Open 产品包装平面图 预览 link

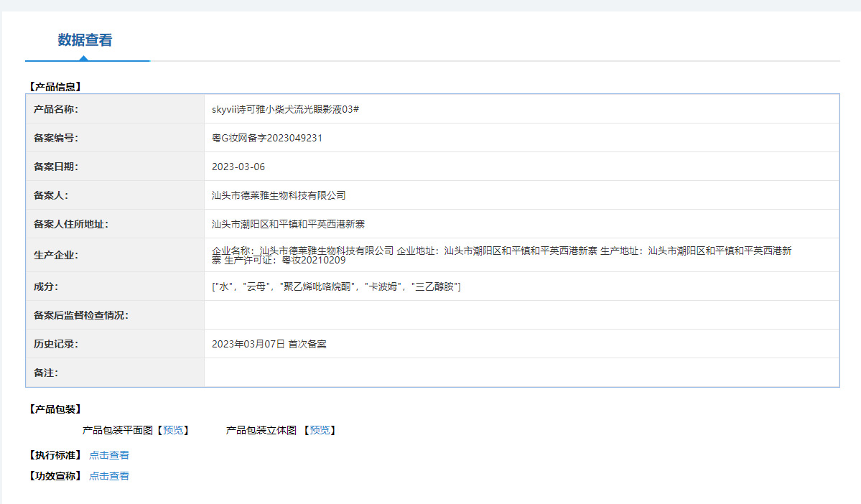[x=173, y=431]
